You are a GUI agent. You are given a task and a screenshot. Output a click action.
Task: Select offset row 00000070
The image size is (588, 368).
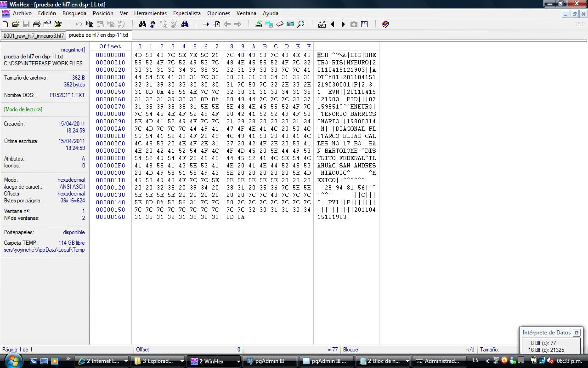point(110,107)
